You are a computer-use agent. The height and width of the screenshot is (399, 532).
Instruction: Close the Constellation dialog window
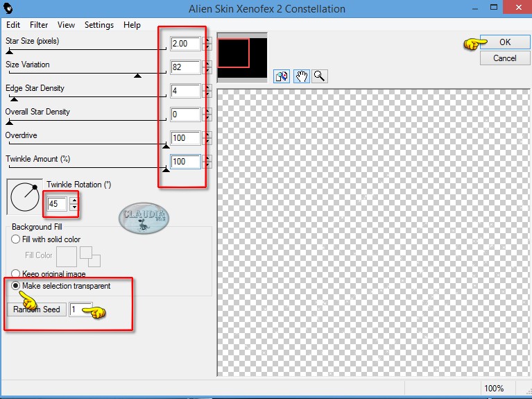click(518, 7)
